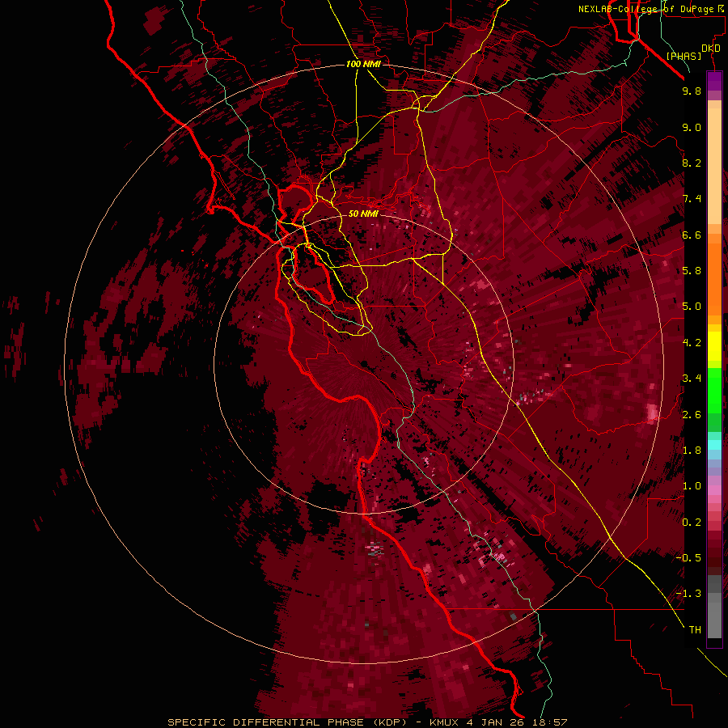This screenshot has width=728, height=728.
Task: Pick the cyan band on the color bar
Action: click(x=714, y=444)
